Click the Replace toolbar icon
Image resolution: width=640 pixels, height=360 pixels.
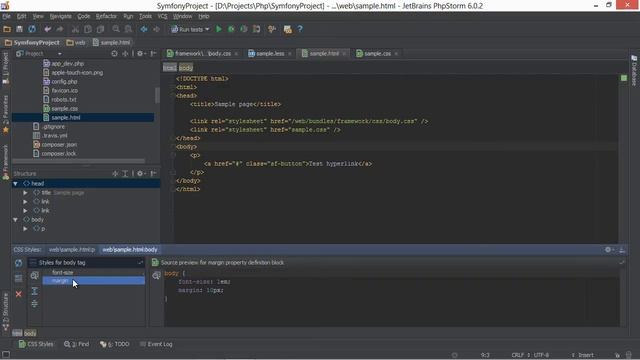pos(128,29)
